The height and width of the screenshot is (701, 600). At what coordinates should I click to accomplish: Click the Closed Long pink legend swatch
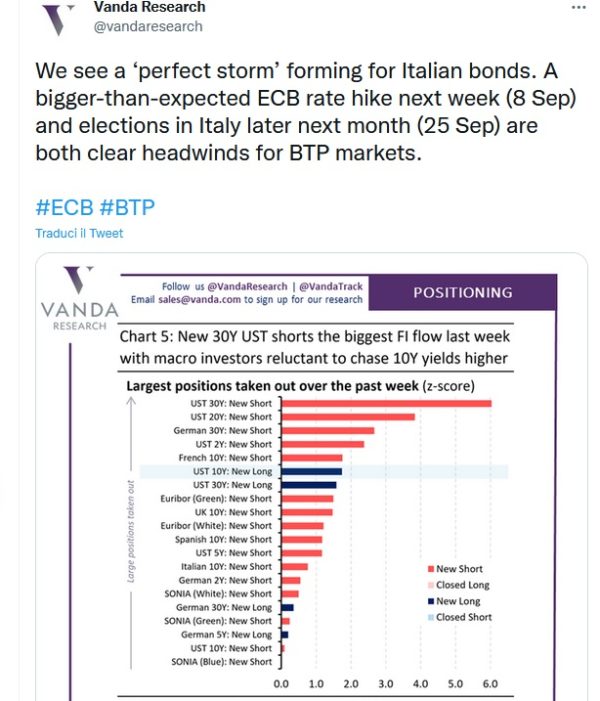coord(431,585)
